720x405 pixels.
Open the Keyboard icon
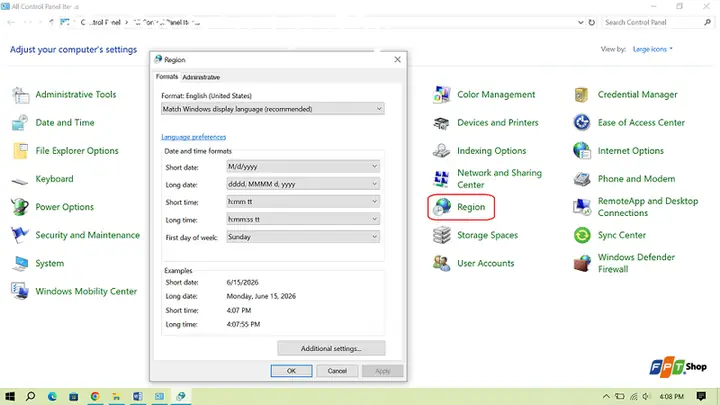click(20, 180)
